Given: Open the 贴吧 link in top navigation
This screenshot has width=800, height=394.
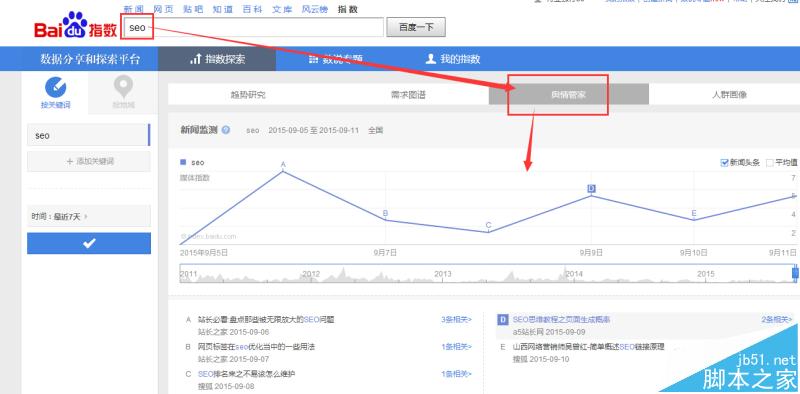Looking at the screenshot, I should pos(193,9).
